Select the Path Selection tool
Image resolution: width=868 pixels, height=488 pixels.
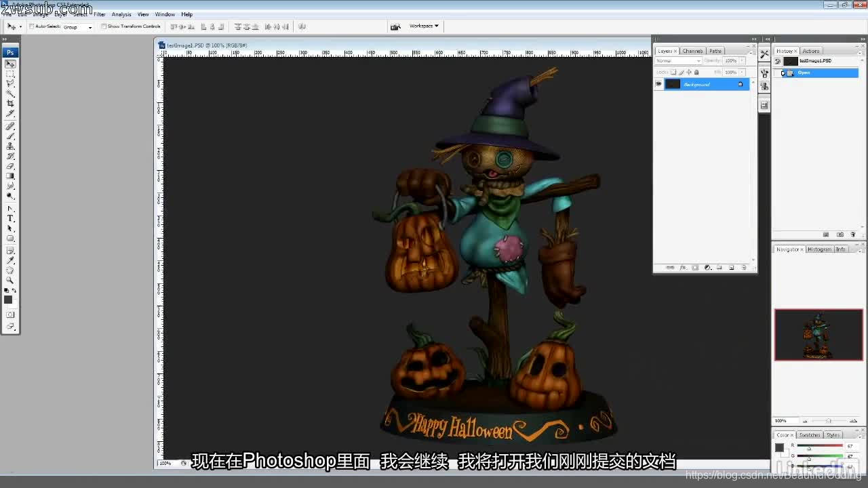(10, 228)
